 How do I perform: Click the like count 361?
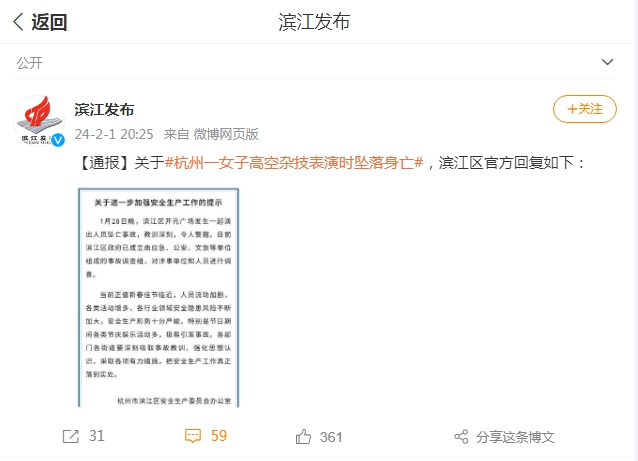click(x=331, y=437)
